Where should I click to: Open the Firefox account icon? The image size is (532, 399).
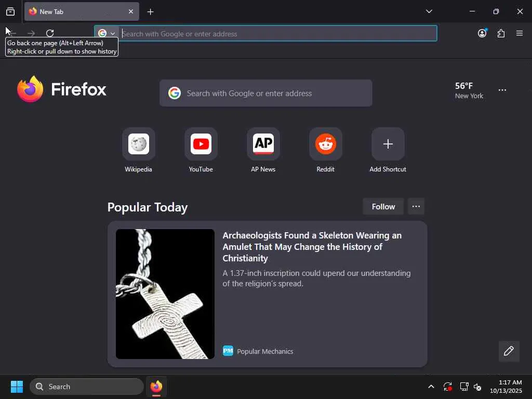482,33
